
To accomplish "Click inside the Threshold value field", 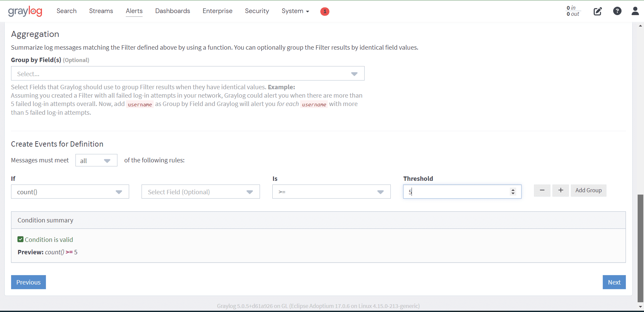I will (453, 192).
